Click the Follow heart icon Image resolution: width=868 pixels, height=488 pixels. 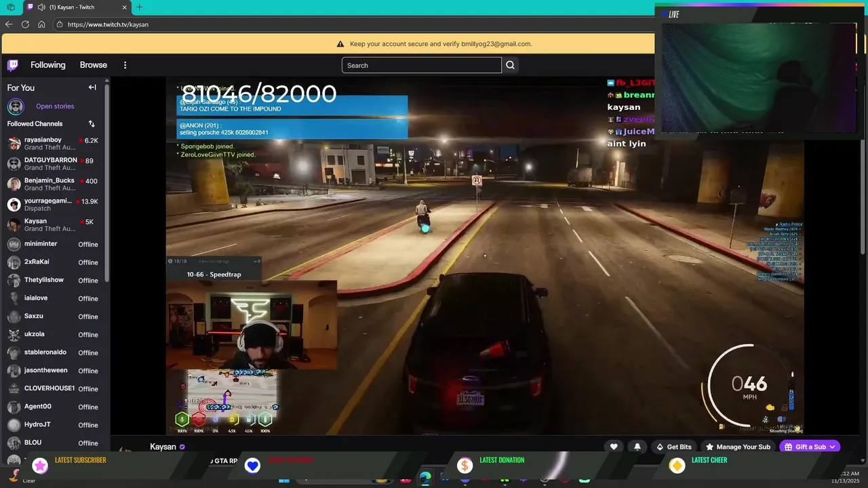614,447
